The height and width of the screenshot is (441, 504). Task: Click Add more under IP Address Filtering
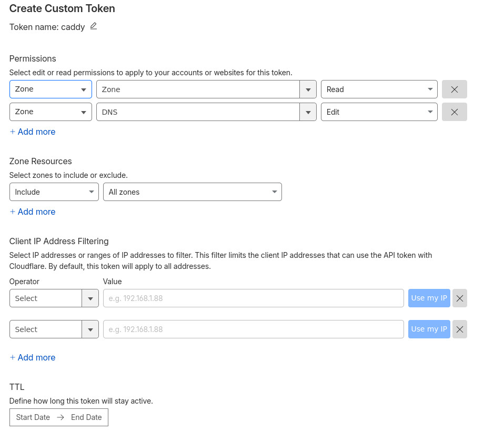(33, 357)
